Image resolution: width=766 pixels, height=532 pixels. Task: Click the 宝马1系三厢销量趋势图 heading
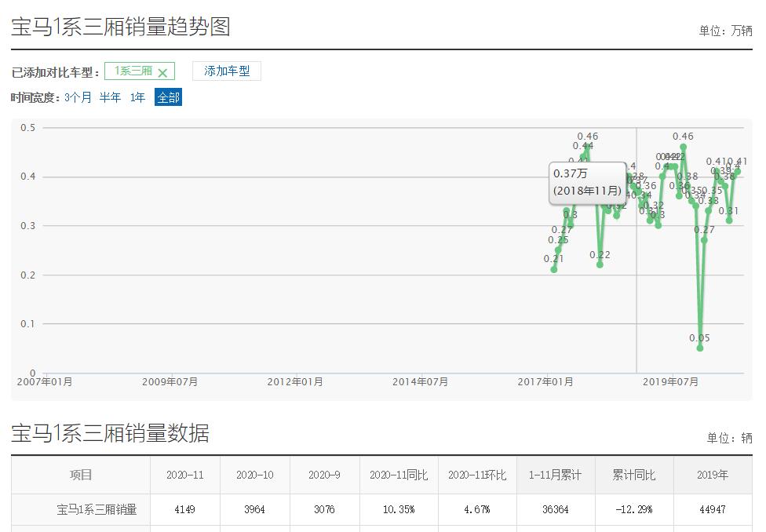[121, 27]
